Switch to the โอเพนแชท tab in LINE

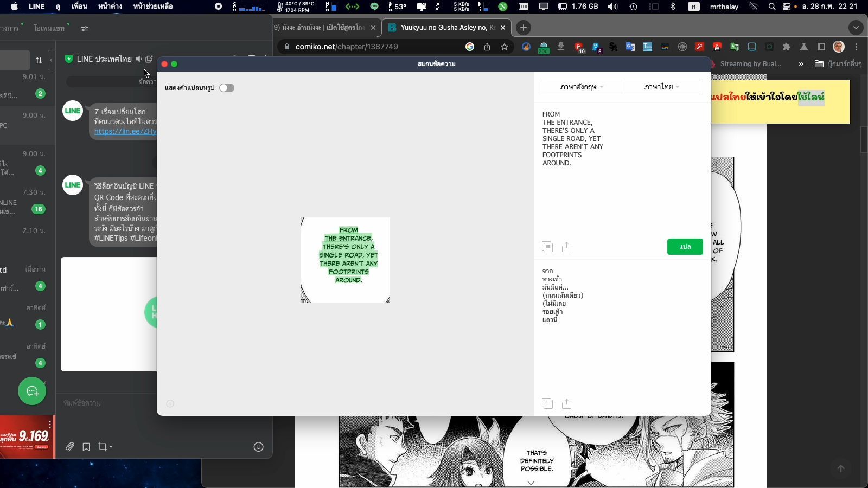[x=49, y=28]
